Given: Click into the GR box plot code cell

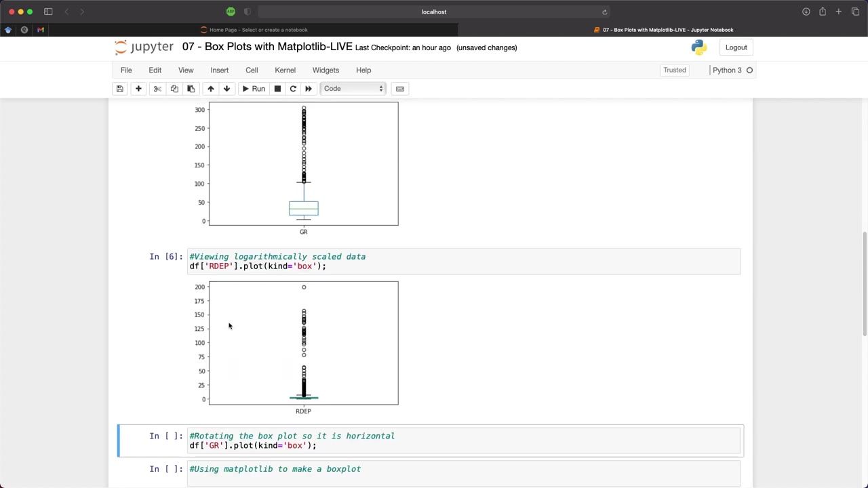Looking at the screenshot, I should pos(465,441).
